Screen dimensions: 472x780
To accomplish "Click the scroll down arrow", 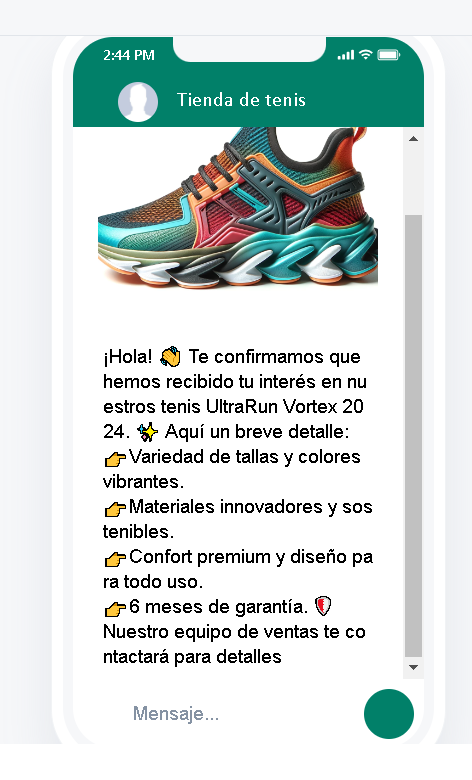I will 413,668.
